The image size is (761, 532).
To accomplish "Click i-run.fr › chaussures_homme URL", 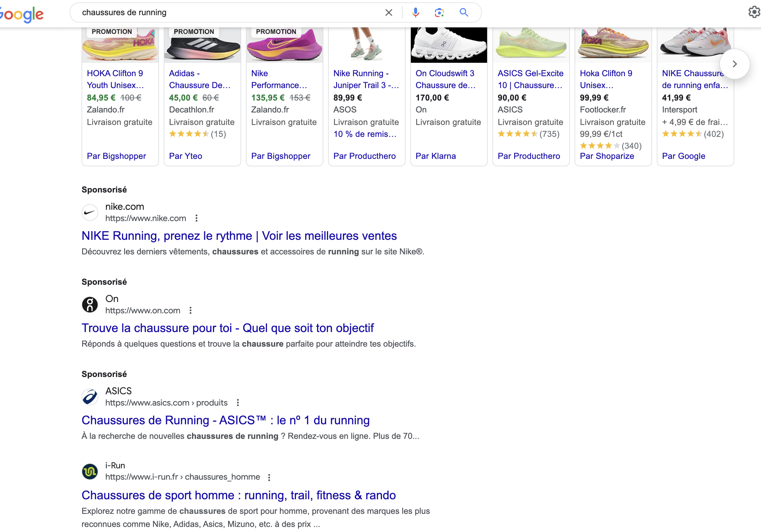I will pos(183,477).
